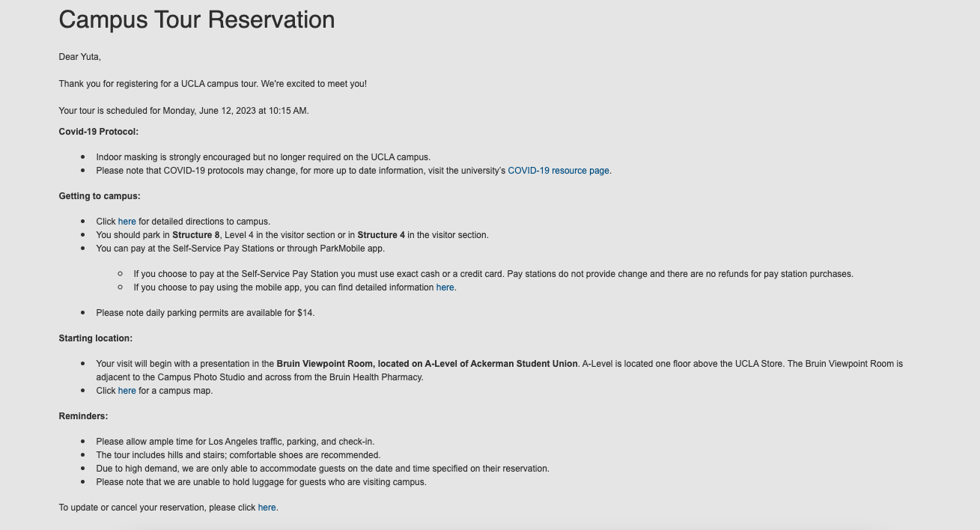Click the 'Starting location:' heading

click(96, 338)
